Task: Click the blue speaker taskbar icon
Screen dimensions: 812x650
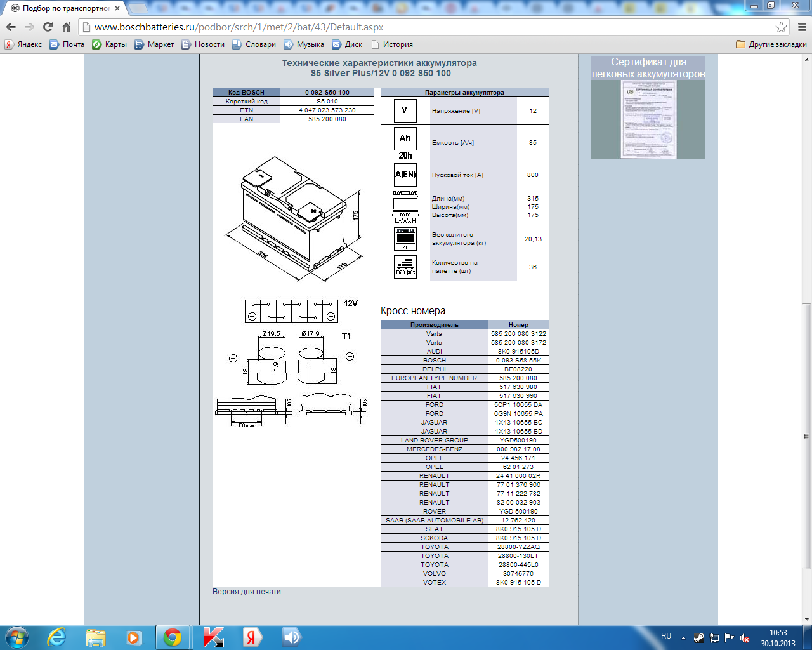Action: point(291,637)
